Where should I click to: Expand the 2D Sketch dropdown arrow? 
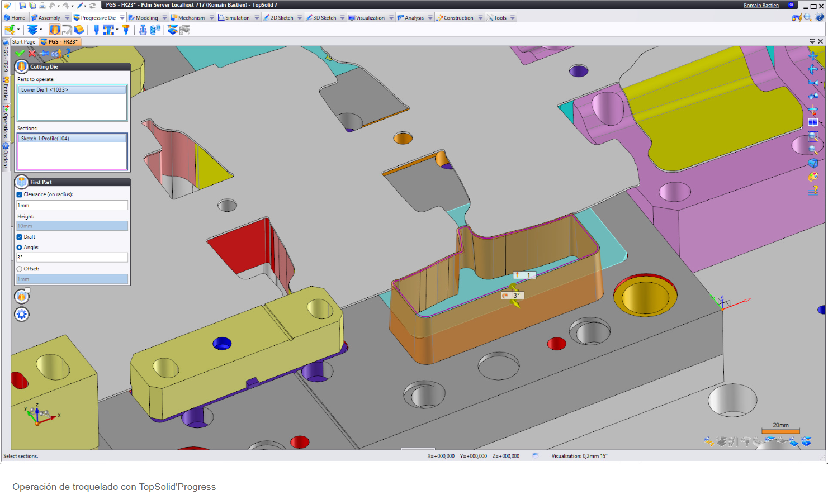[299, 18]
